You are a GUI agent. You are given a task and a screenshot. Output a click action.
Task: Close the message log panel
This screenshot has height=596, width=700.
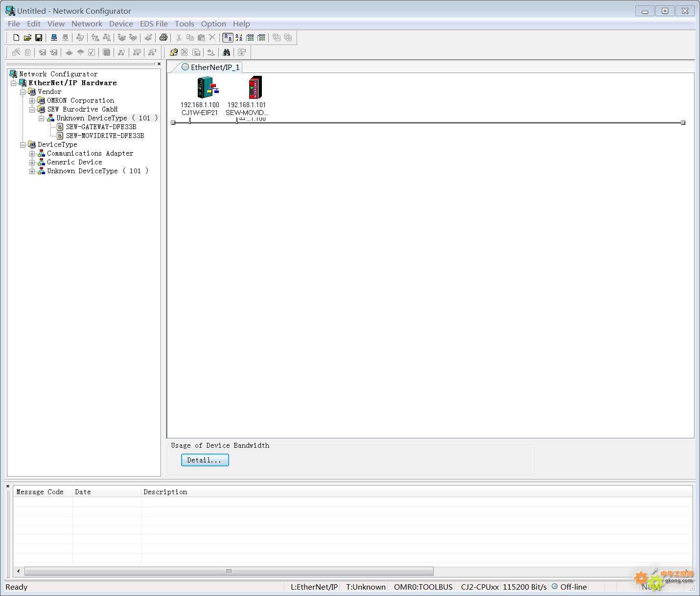click(8, 486)
